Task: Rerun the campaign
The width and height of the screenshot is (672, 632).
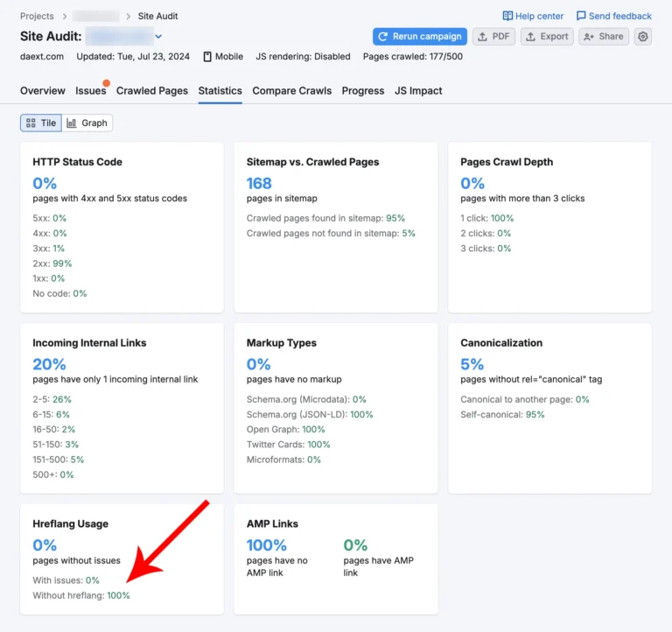Action: click(x=420, y=37)
